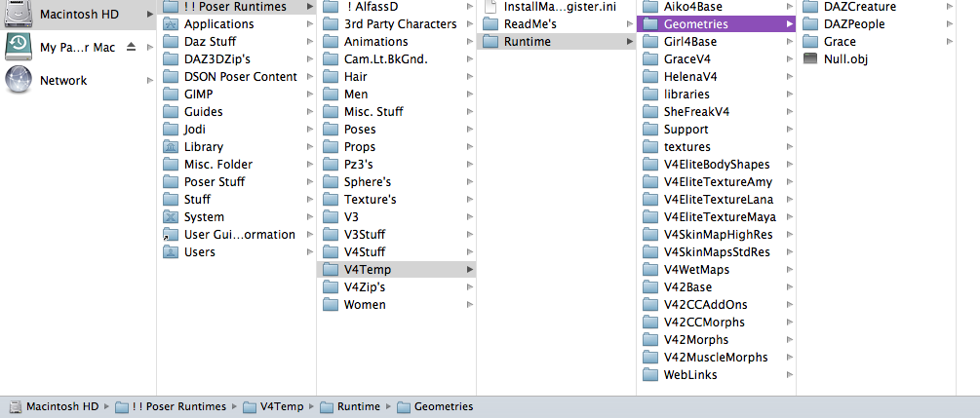Click Runtime in the path bar
Image resolution: width=980 pixels, height=418 pixels.
pos(351,406)
